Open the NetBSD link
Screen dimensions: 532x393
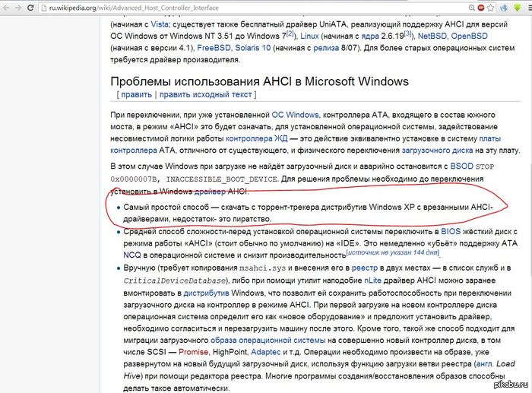pyautogui.click(x=432, y=36)
